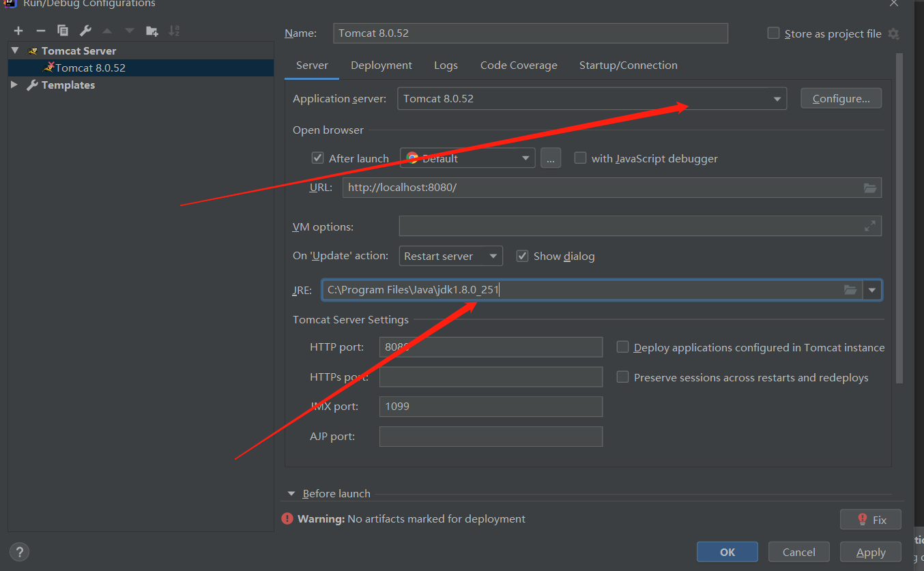
Task: Collapse Before launch section
Action: point(291,493)
